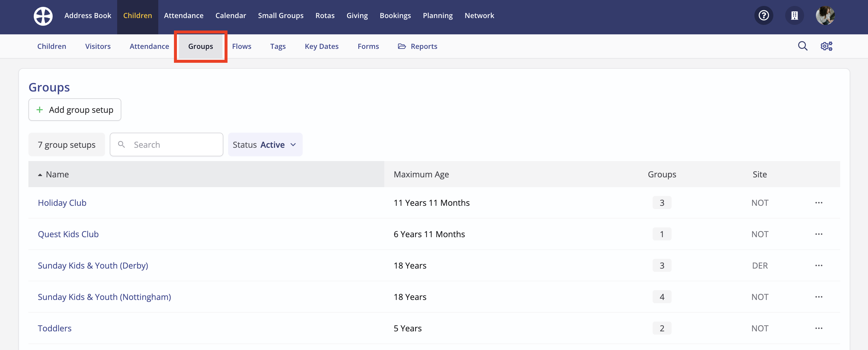868x350 pixels.
Task: Click into the group setups Search field
Action: [x=172, y=145]
